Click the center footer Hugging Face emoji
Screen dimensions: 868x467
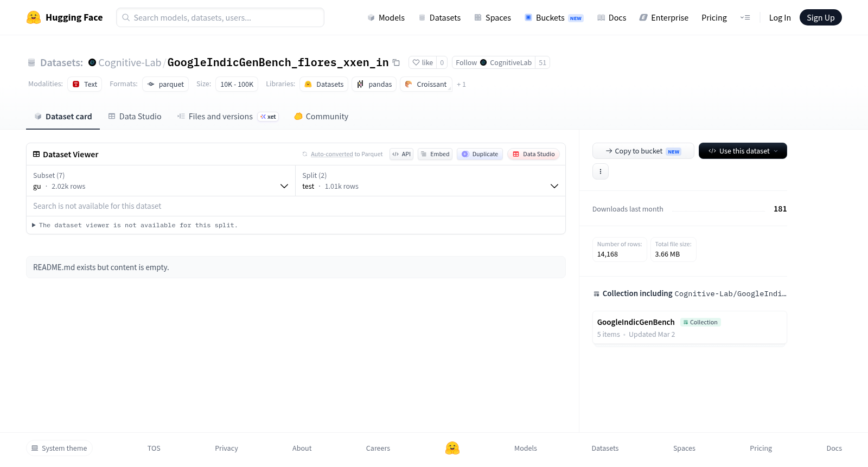[452, 448]
